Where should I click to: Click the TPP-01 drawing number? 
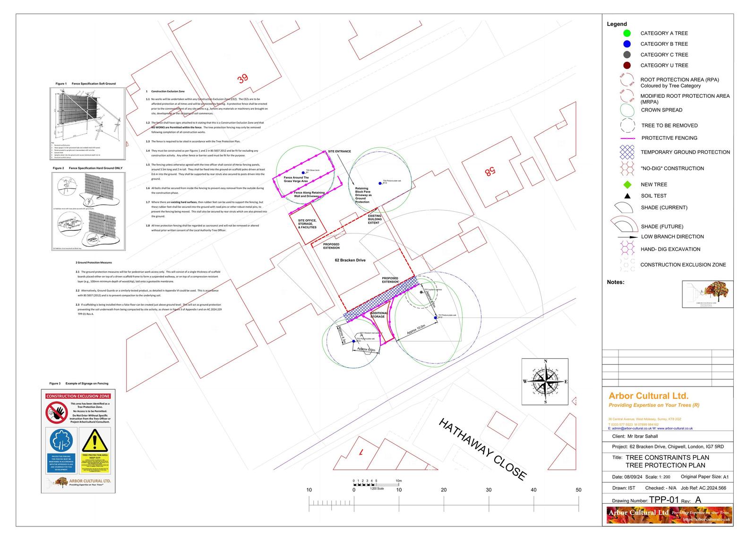pyautogui.click(x=664, y=500)
